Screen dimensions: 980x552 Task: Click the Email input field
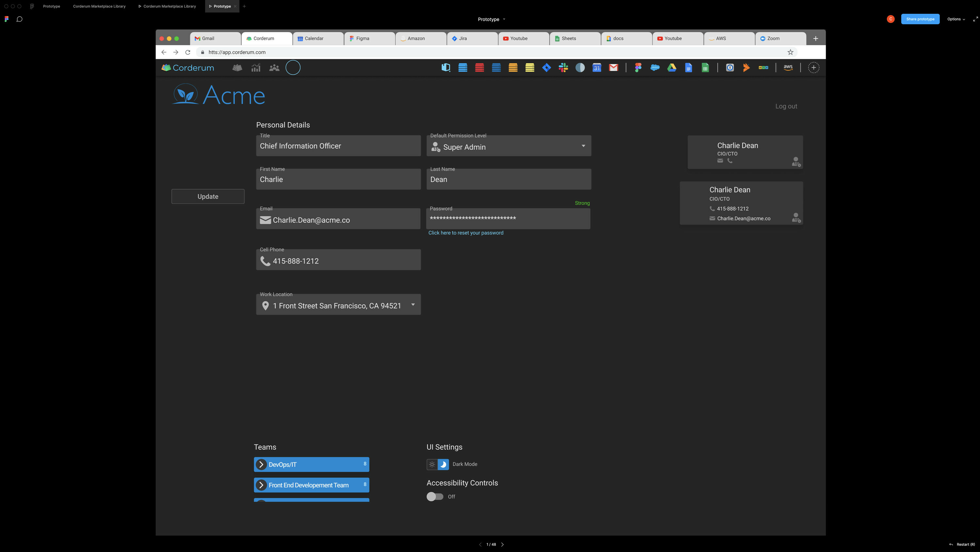click(x=338, y=219)
